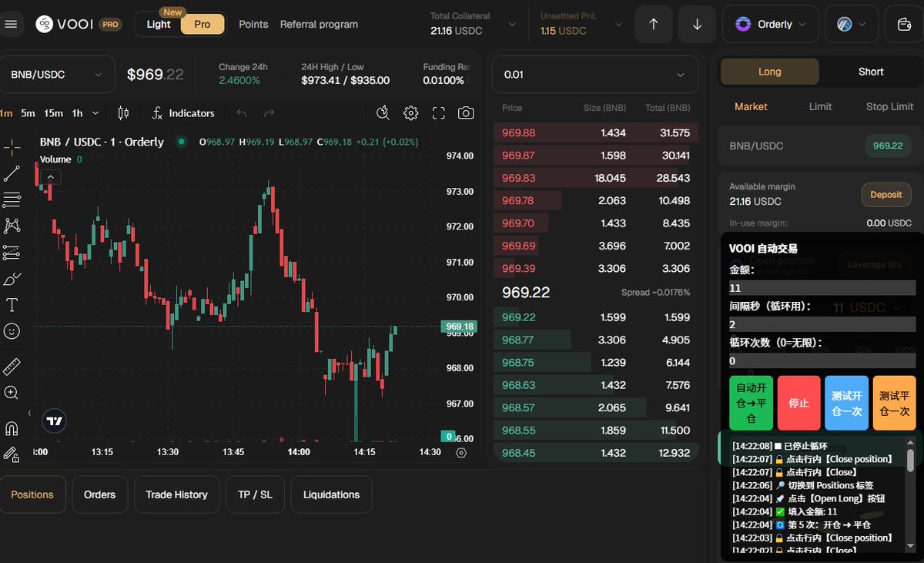Image resolution: width=924 pixels, height=563 pixels.
Task: Select the Long side
Action: (x=769, y=72)
